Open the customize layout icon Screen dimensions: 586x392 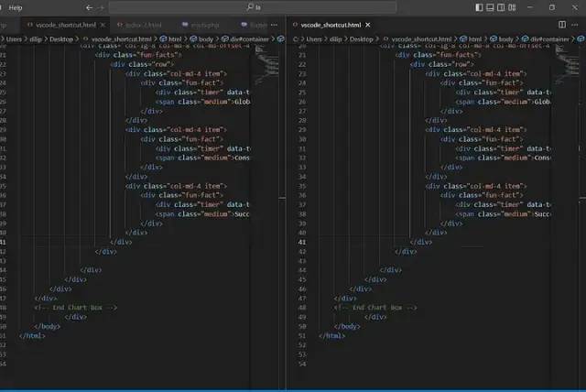point(512,7)
